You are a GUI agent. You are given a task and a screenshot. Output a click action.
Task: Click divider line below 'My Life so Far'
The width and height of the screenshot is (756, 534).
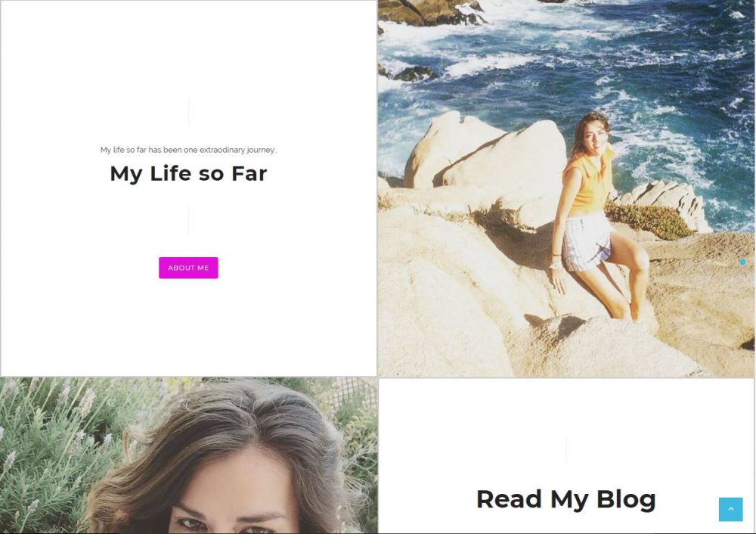tap(188, 220)
